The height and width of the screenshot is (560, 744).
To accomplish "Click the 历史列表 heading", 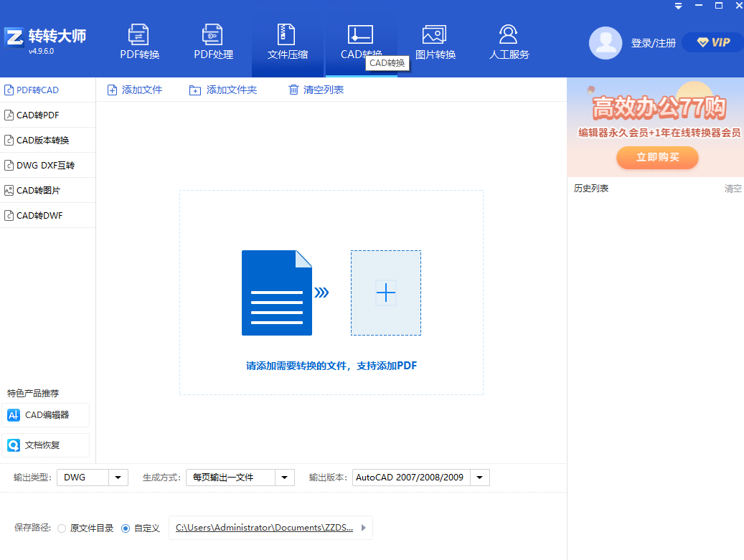I will 590,189.
